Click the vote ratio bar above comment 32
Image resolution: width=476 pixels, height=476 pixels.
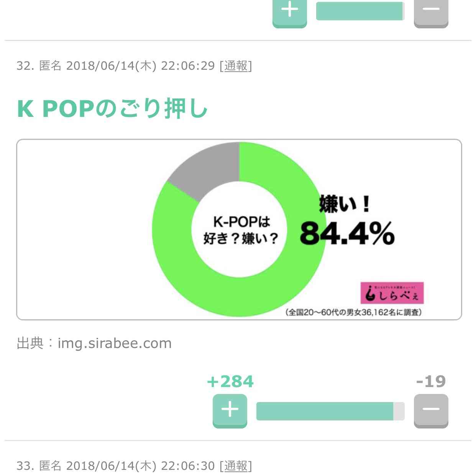pos(360,11)
